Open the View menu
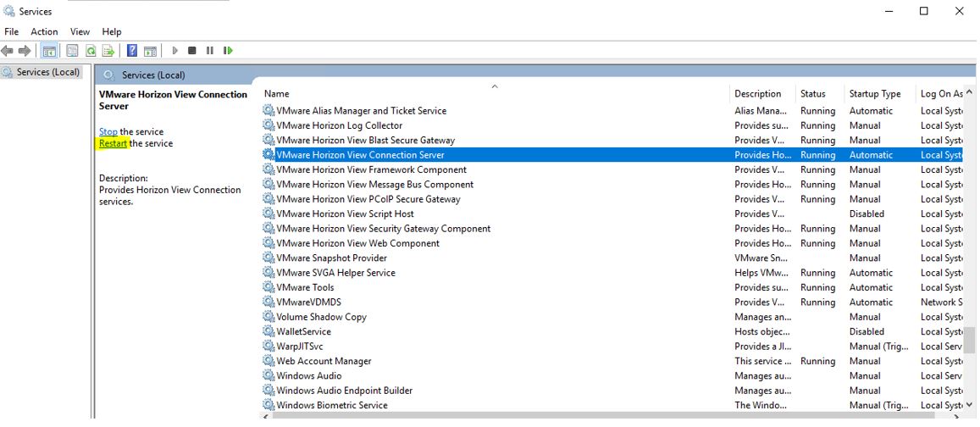Image resolution: width=980 pixels, height=427 pixels. pyautogui.click(x=80, y=31)
